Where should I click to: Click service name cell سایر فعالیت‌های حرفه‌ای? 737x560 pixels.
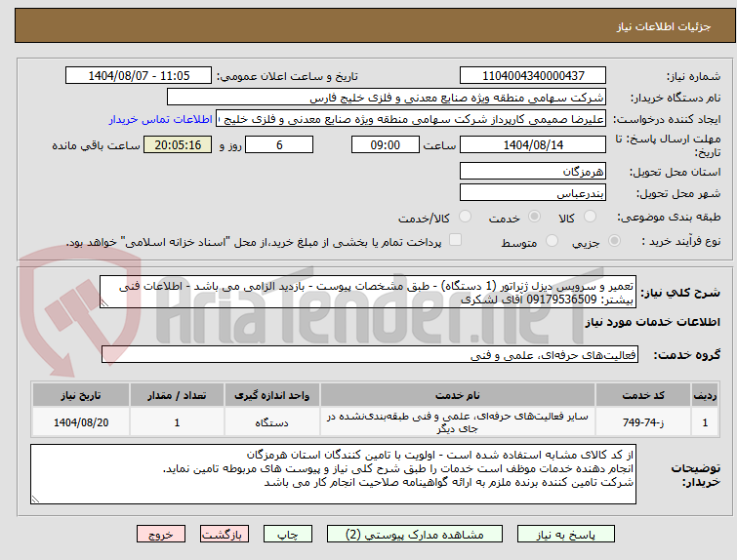(x=458, y=422)
